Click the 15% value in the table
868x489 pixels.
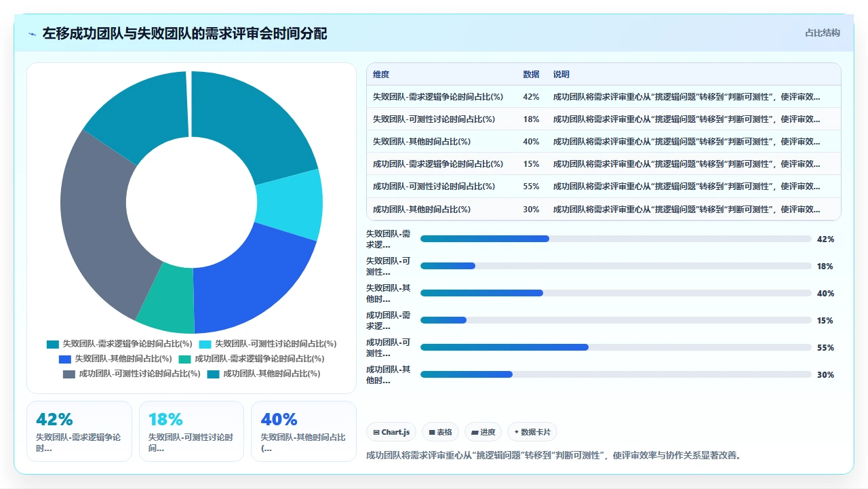[531, 164]
